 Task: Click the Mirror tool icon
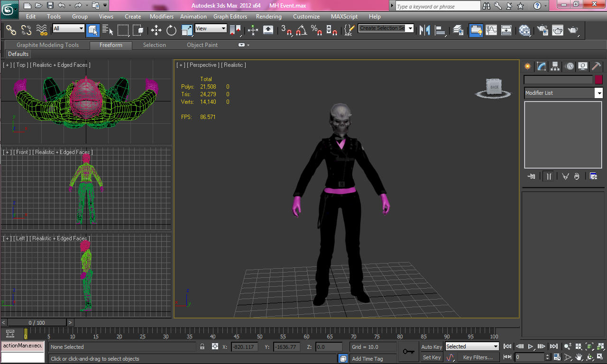click(x=425, y=30)
